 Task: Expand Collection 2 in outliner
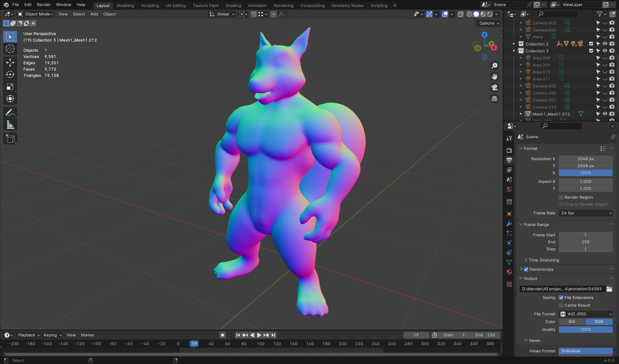[514, 44]
